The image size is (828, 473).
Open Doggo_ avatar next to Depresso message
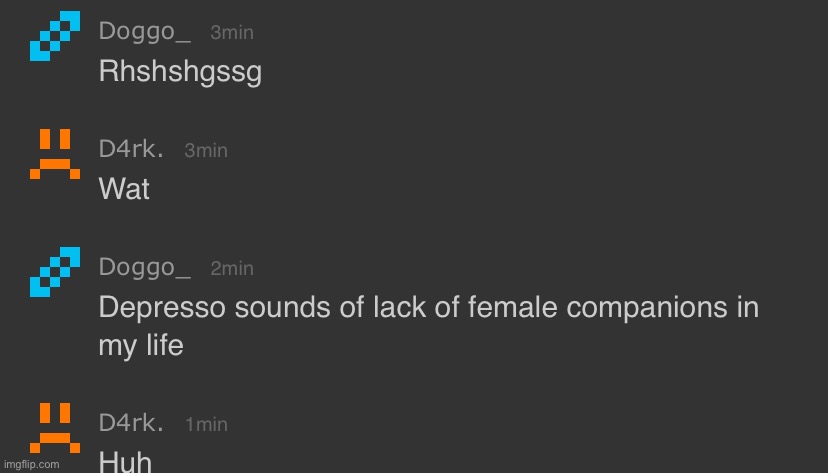54,272
